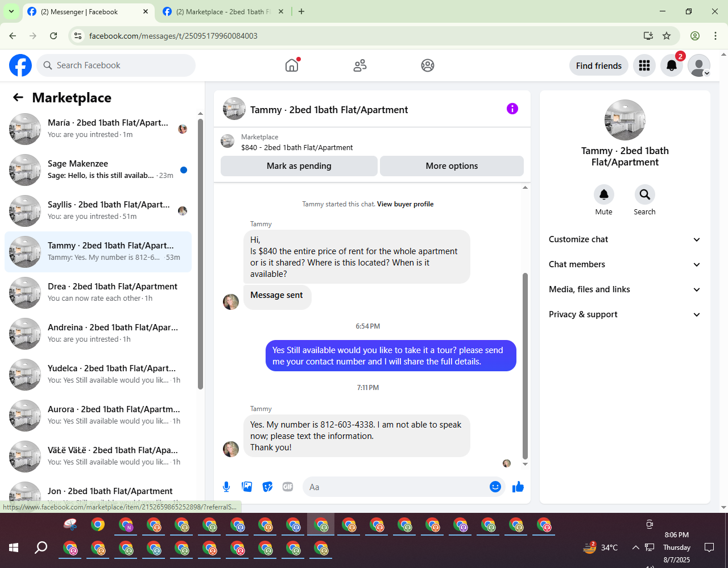Click the install app icon in address bar
The image size is (728, 568).
(648, 36)
